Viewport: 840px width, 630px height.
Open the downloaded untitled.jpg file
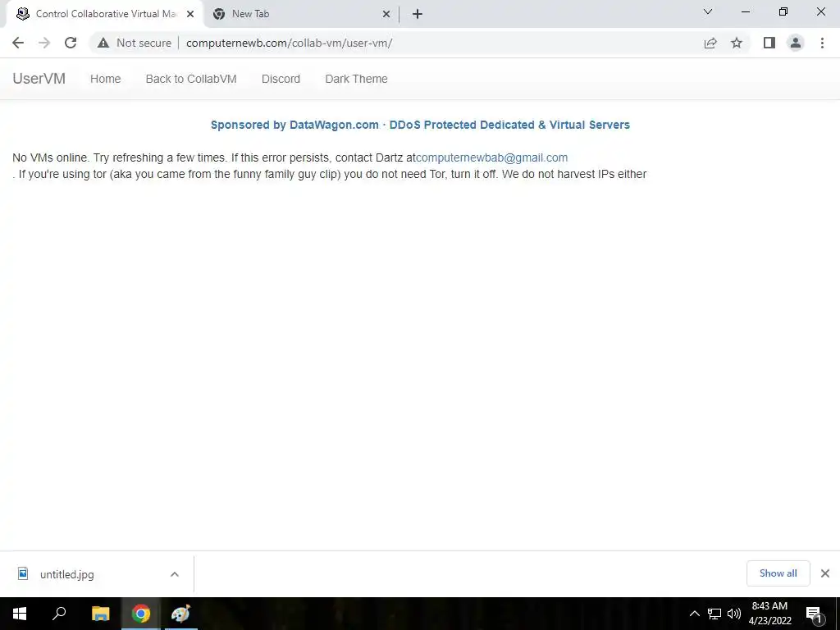coord(67,574)
